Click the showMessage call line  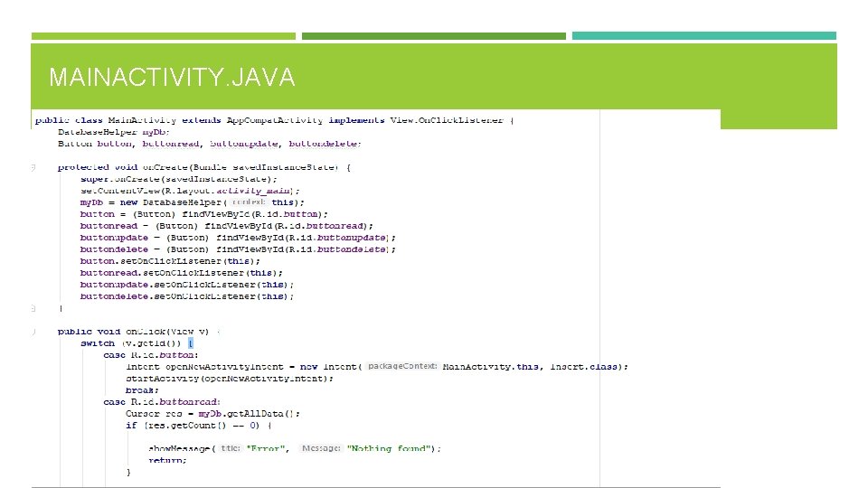295,449
